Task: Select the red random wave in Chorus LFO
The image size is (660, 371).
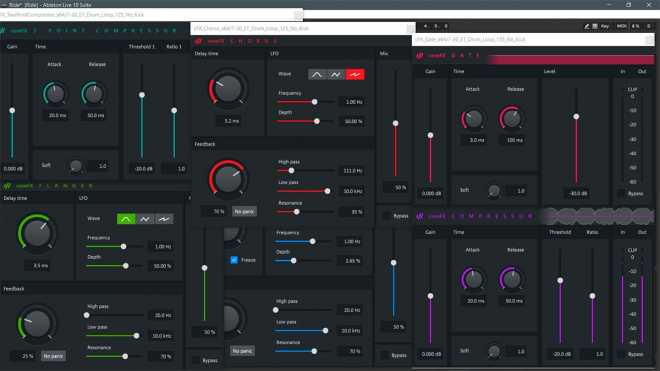Action: tap(355, 75)
